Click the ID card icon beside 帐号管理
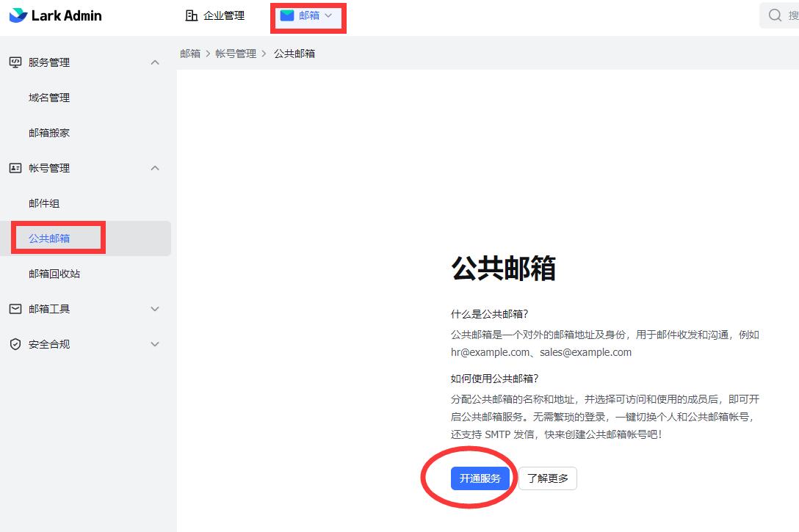The image size is (799, 532). [15, 168]
